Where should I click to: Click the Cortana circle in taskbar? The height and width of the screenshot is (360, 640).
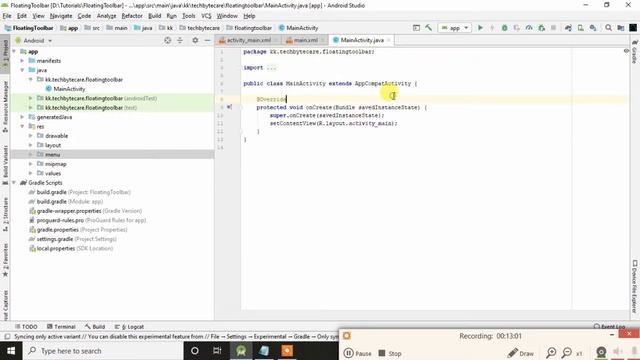195,351
